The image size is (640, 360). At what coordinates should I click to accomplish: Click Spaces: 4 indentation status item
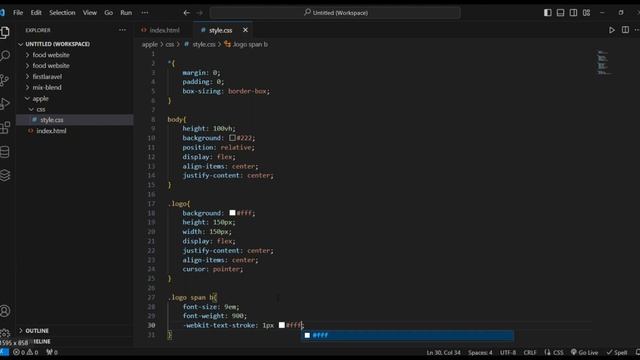(480, 352)
